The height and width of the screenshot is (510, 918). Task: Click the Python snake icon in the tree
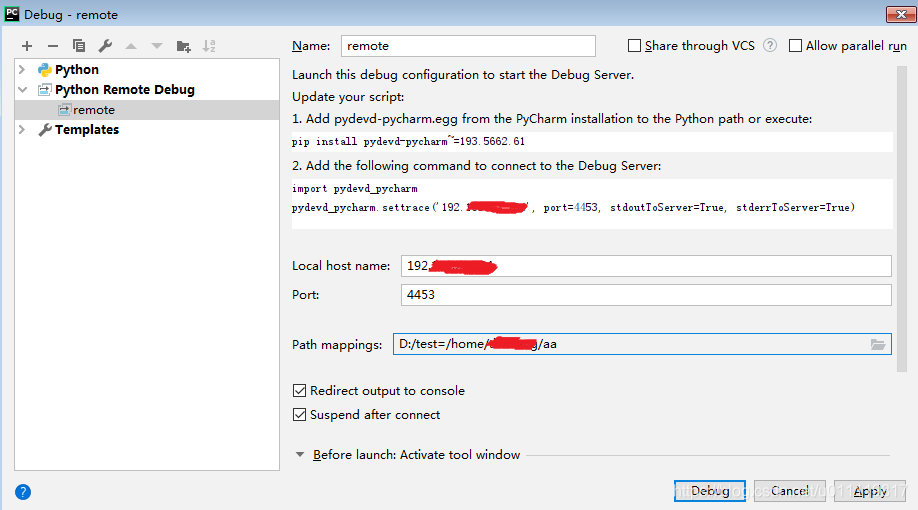point(44,70)
